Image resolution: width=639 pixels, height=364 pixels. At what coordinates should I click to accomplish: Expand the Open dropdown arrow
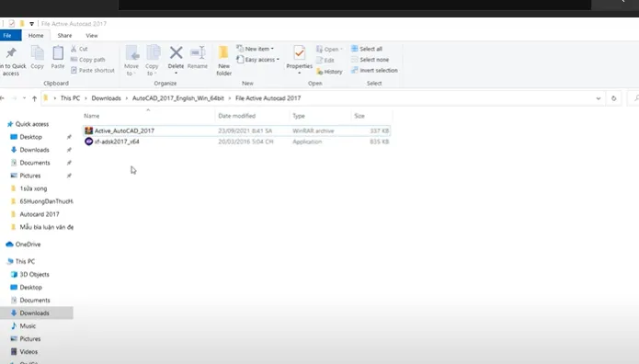pyautogui.click(x=341, y=50)
